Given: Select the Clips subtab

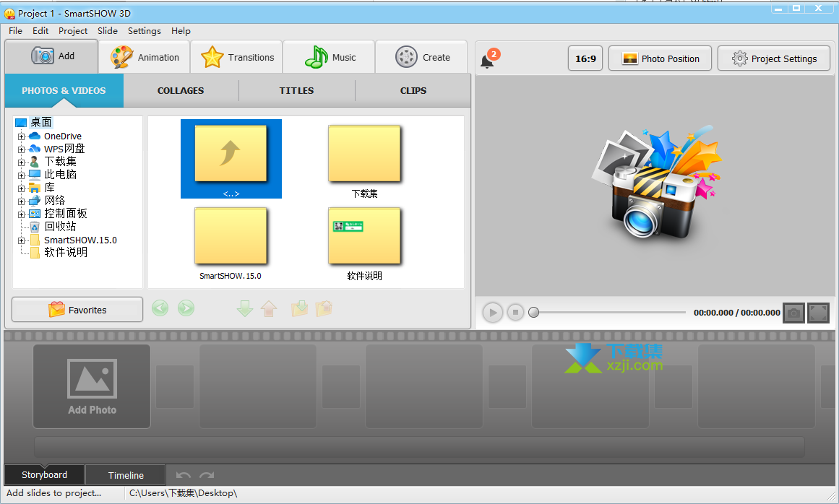Looking at the screenshot, I should coord(413,91).
